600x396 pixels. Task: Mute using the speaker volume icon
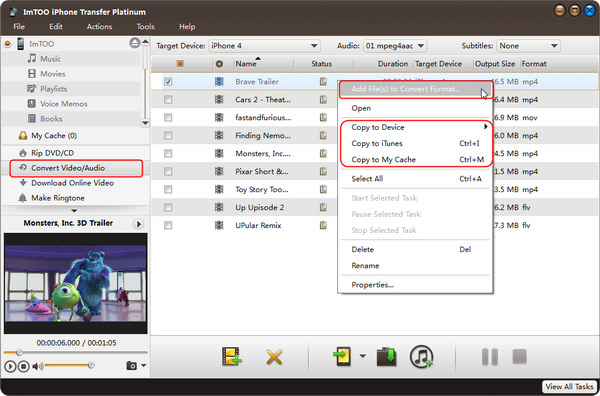[x=38, y=366]
